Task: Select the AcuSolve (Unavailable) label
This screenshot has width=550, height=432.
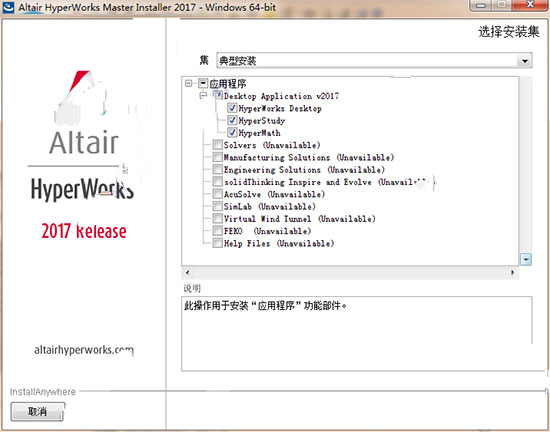Action: pyautogui.click(x=274, y=194)
